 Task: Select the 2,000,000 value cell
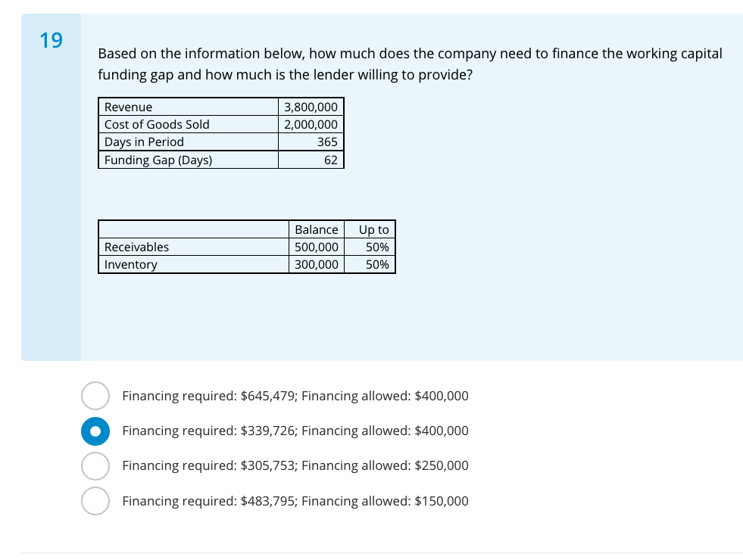pos(311,125)
